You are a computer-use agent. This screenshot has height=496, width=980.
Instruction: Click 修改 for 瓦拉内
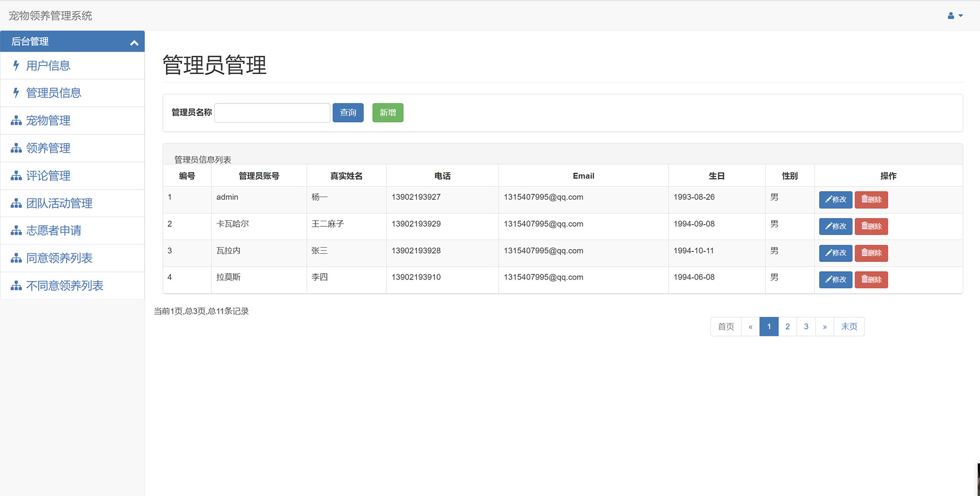[836, 253]
